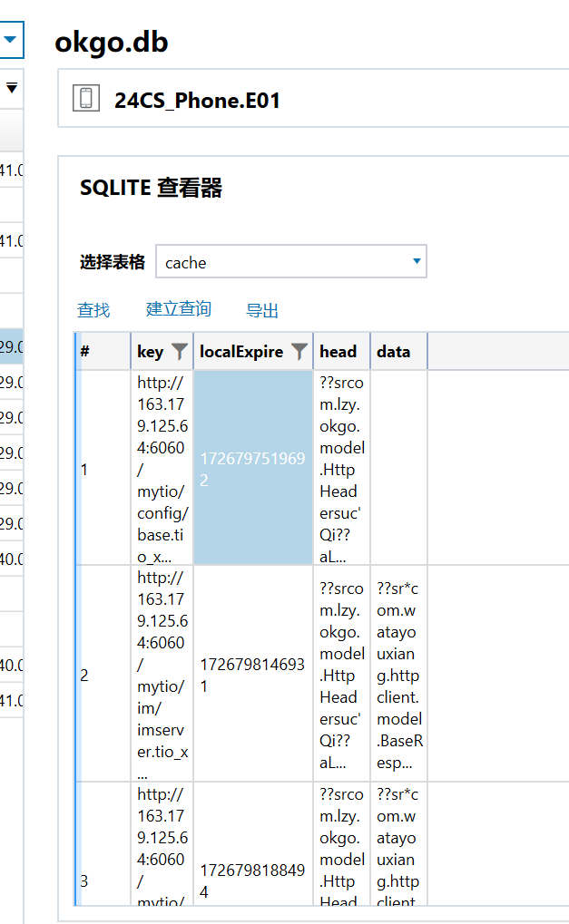Select the data cell in row 2

pos(398,674)
